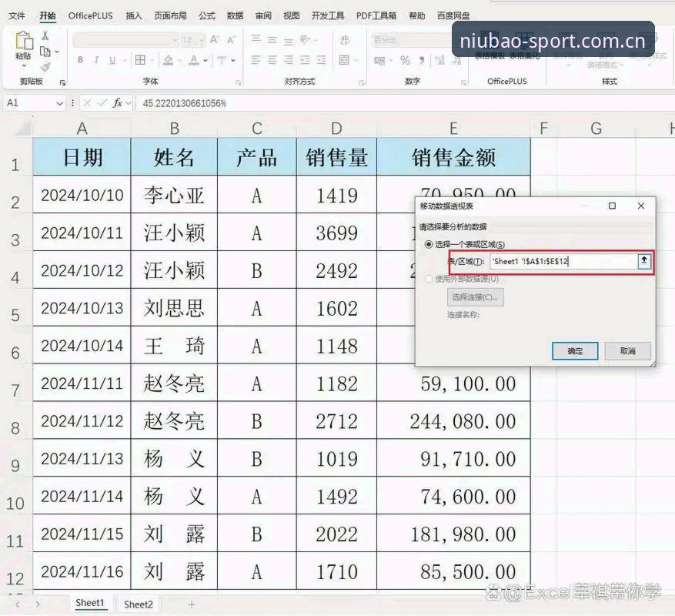Click cell with value 244,080.00
The height and width of the screenshot is (616, 675).
[454, 420]
